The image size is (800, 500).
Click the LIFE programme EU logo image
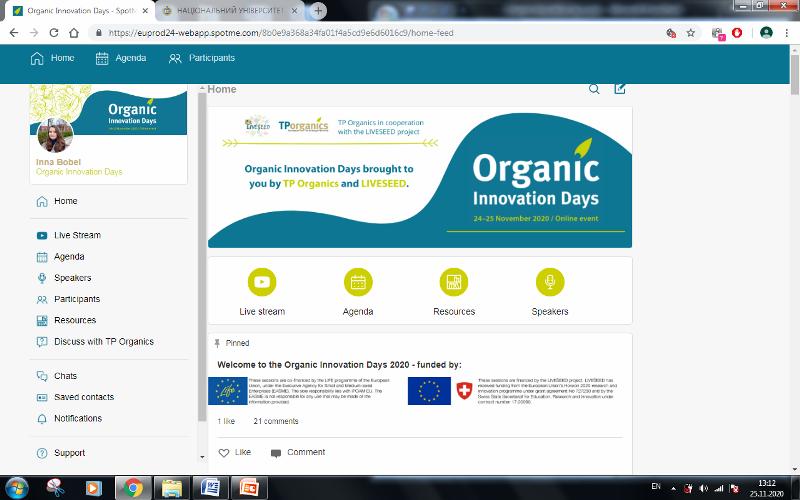(x=228, y=391)
